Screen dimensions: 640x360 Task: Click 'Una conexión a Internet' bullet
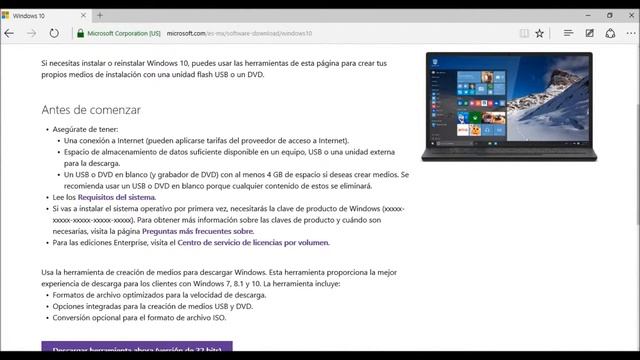pos(207,140)
